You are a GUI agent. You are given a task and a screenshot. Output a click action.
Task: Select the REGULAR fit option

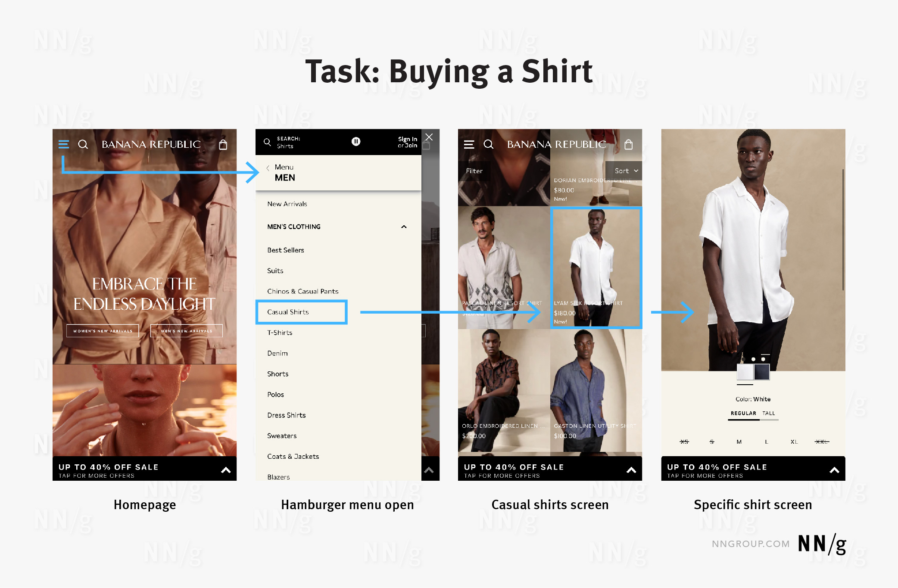743,413
